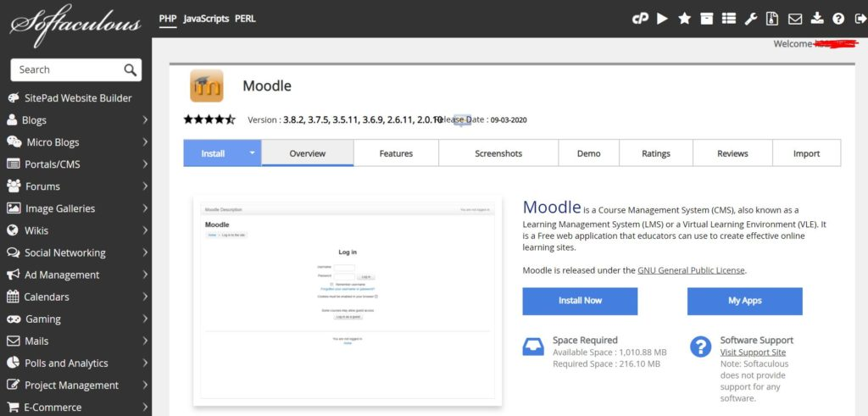Click the play demos icon
This screenshot has height=416, width=868.
click(662, 19)
